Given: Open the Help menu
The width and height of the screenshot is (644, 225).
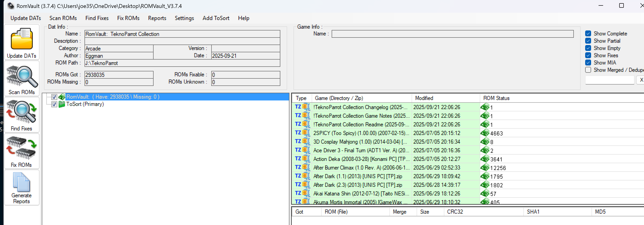Looking at the screenshot, I should (x=244, y=18).
